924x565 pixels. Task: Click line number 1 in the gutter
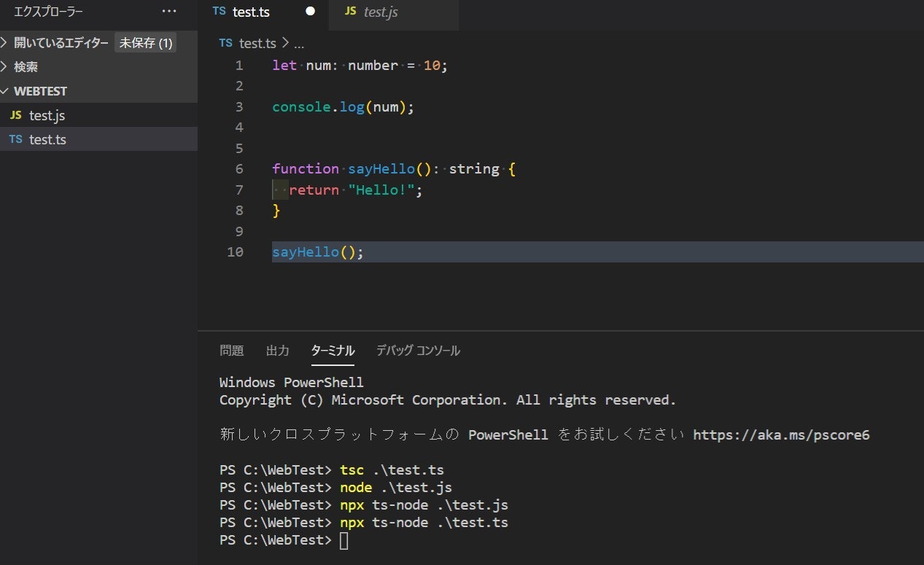(x=239, y=66)
